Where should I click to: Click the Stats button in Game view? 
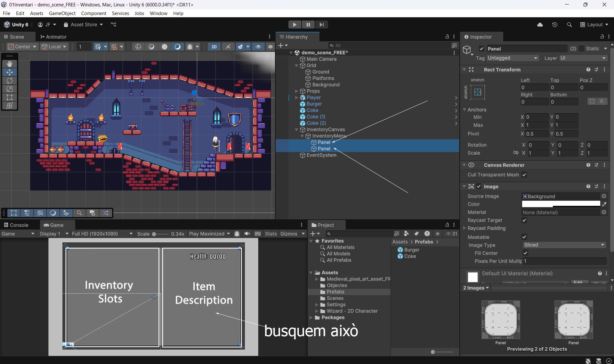[271, 234]
